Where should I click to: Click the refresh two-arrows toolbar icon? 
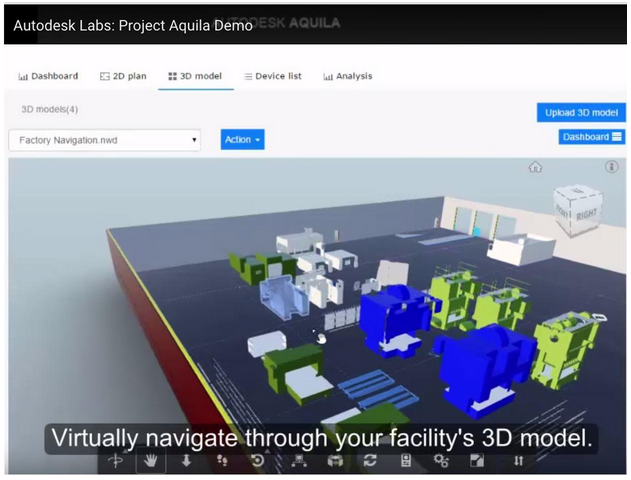tap(370, 461)
